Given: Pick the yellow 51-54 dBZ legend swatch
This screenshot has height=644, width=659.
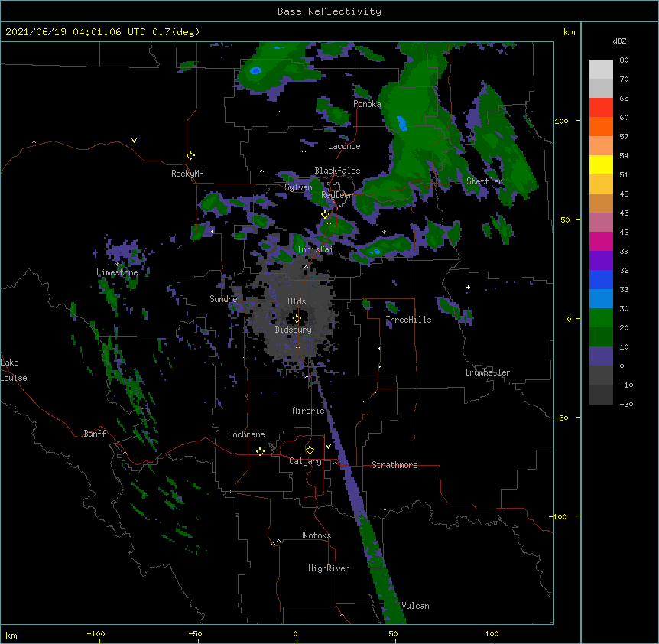Looking at the screenshot, I should (x=601, y=164).
